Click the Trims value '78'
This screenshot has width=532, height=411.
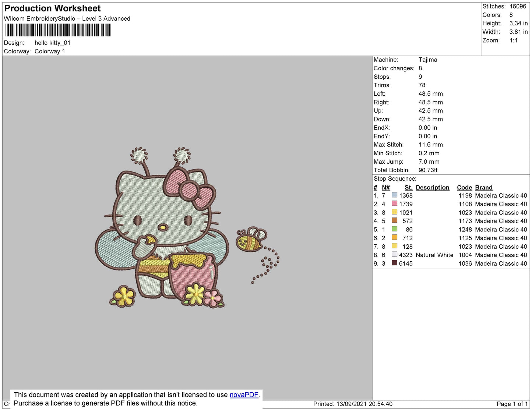tap(422, 85)
